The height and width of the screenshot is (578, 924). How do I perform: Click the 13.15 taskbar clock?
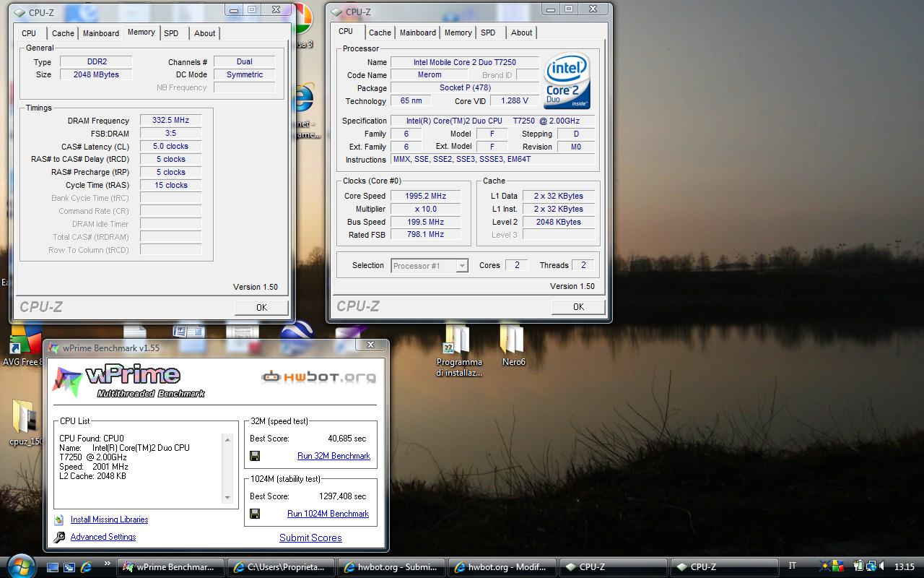905,567
